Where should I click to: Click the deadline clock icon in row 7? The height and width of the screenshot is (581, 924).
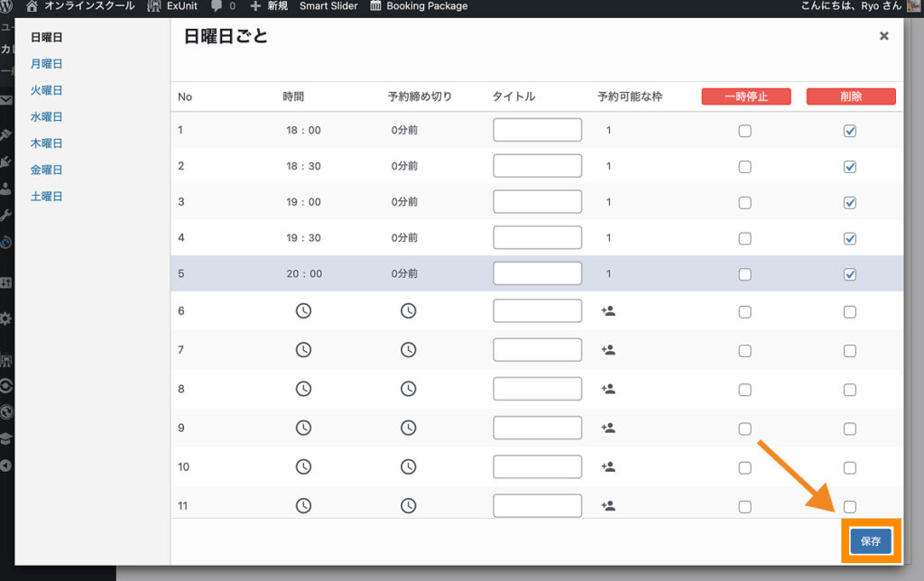click(x=409, y=349)
